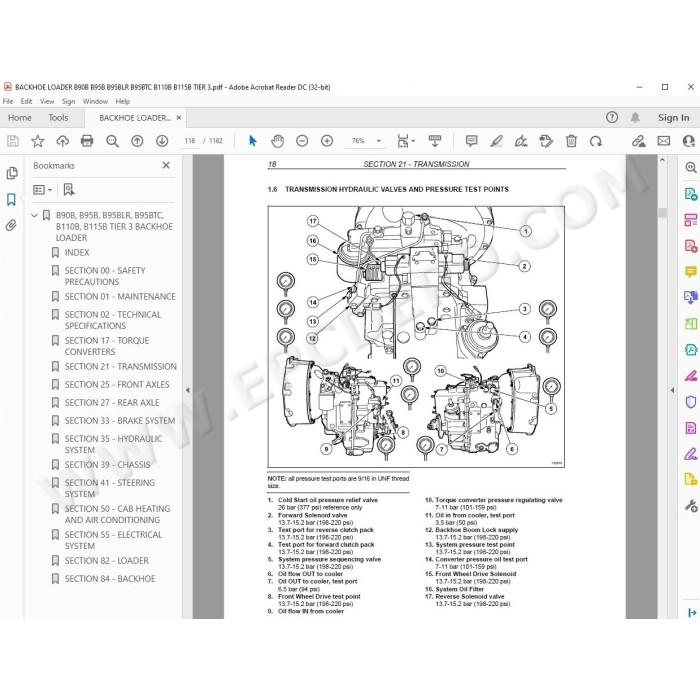Open the bookmark options list icon
The height and width of the screenshot is (700, 700).
coord(42,190)
